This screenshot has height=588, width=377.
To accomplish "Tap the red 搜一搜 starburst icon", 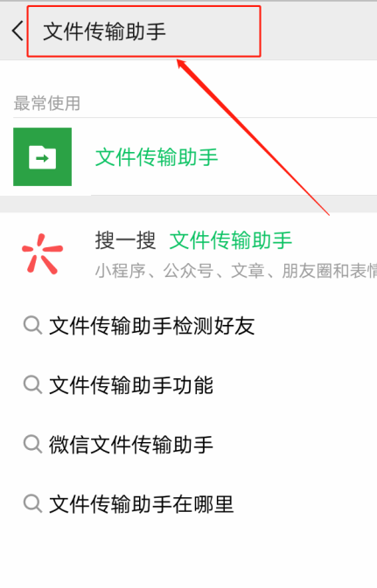I will [43, 253].
